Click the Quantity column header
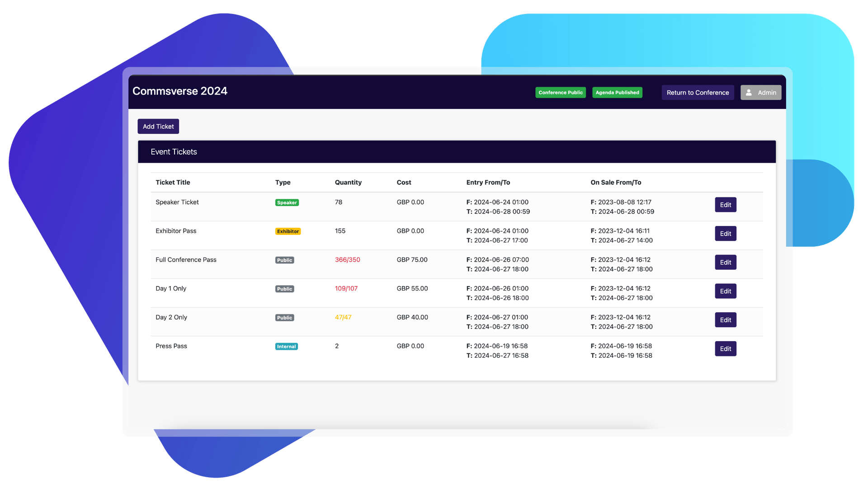 pyautogui.click(x=348, y=183)
